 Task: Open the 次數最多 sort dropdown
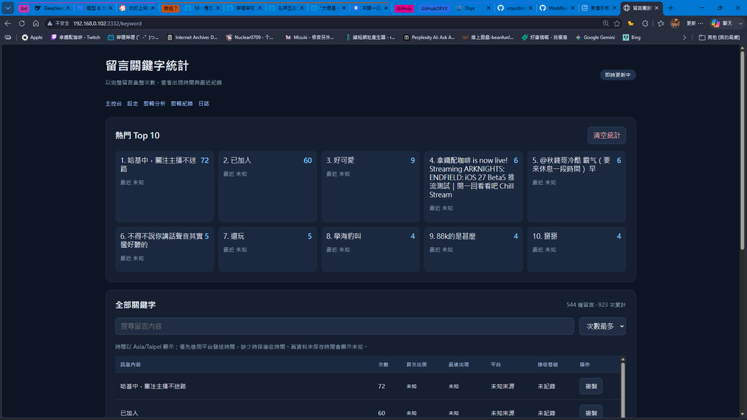[602, 326]
